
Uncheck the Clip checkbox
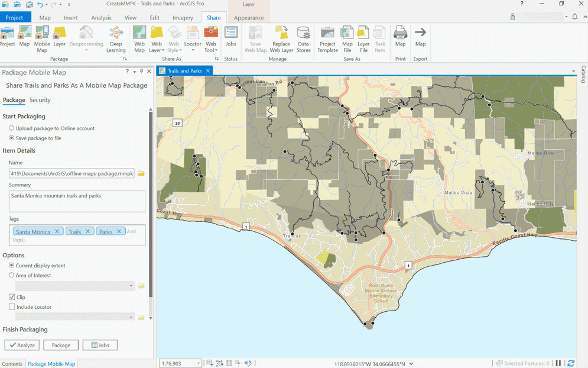click(x=12, y=297)
